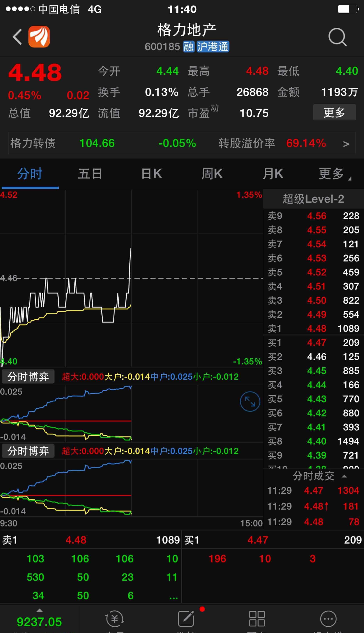The width and height of the screenshot is (364, 633).
Task: Select the 买1 row at 4.47 in Level-2 list
Action: coord(313,342)
